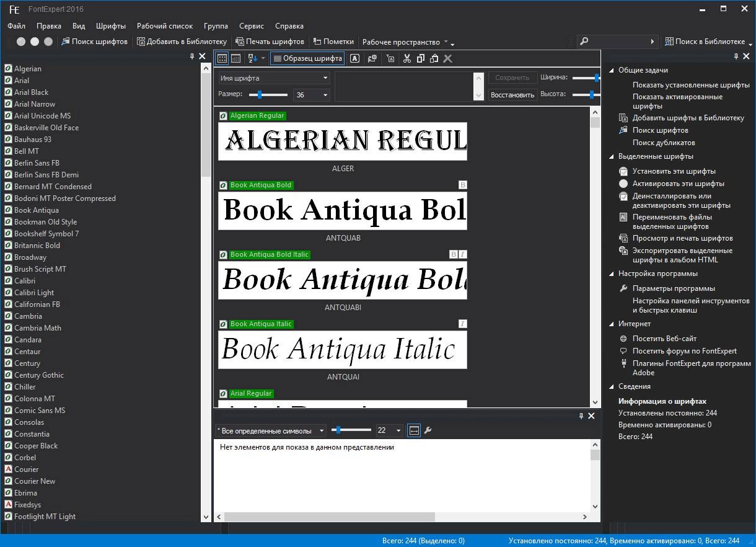Open the Файл menu
The image size is (756, 547).
tap(17, 26)
